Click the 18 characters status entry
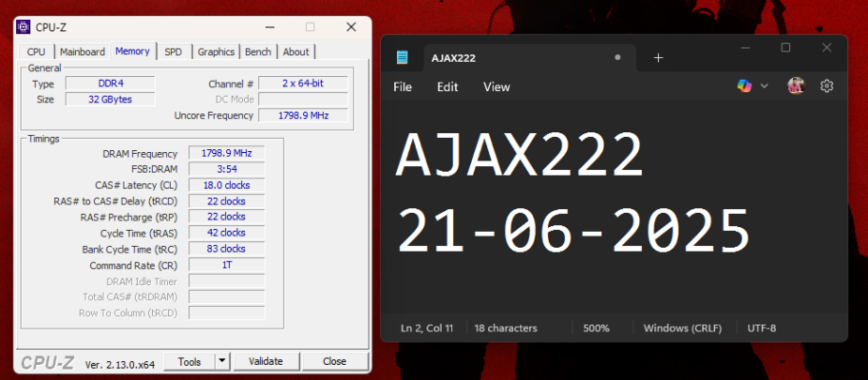This screenshot has width=868, height=380. [506, 328]
